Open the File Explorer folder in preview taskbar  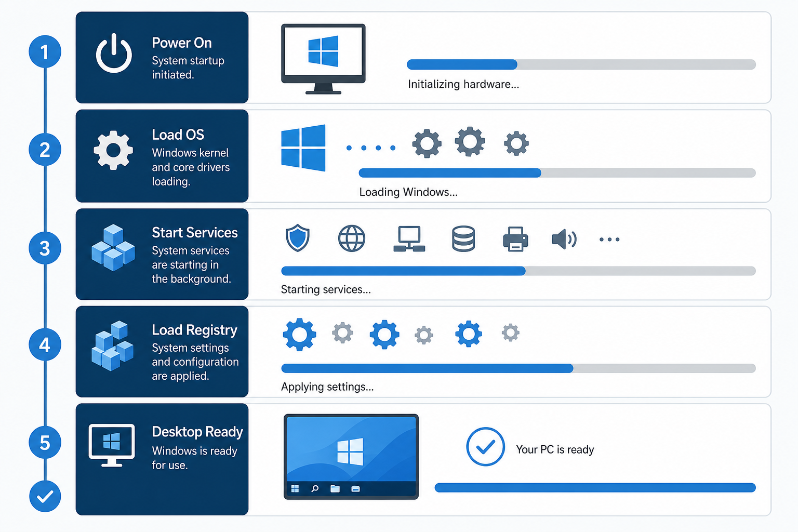point(335,488)
